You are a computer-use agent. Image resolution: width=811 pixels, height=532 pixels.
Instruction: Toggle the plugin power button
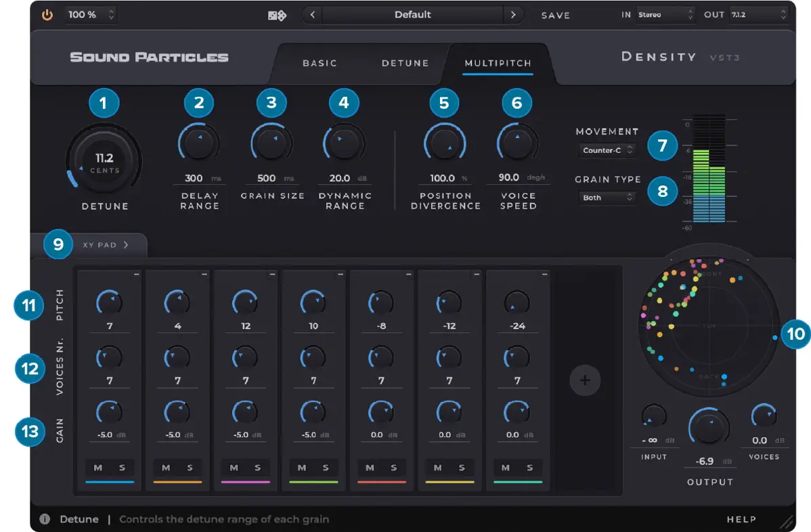pos(47,14)
